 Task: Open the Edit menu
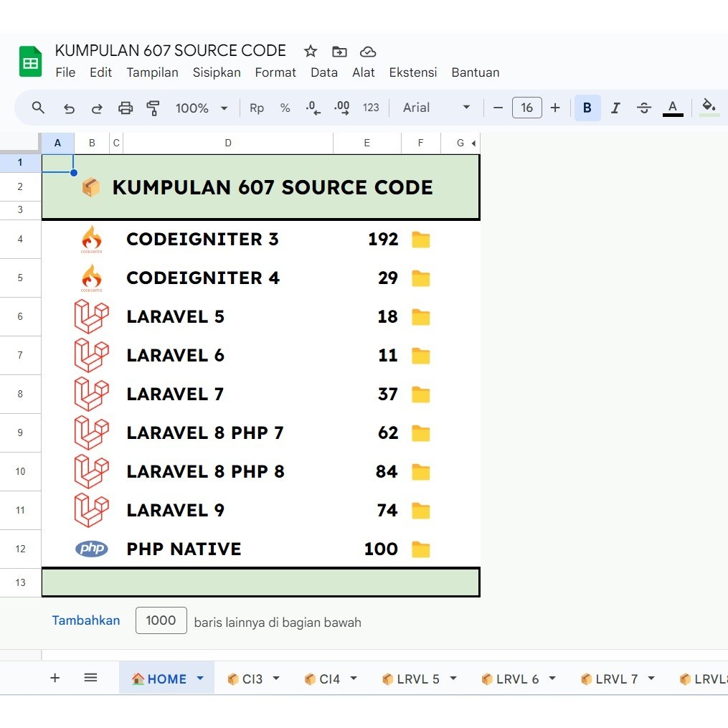[100, 72]
